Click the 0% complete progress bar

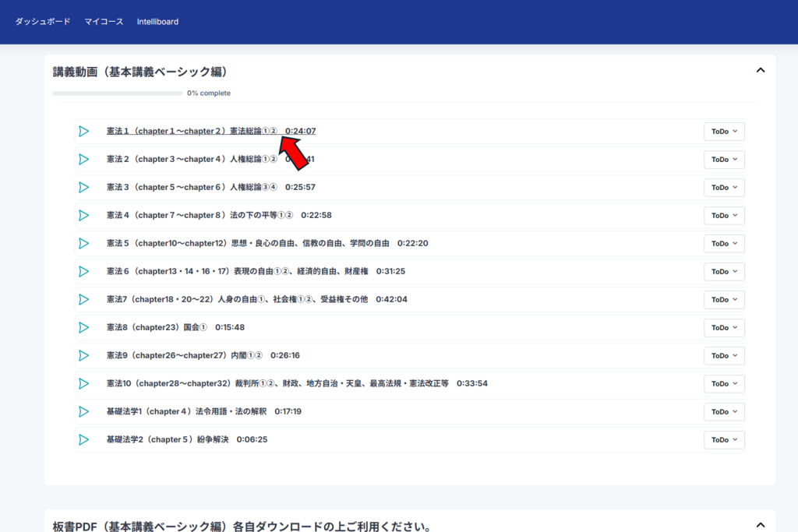click(118, 93)
